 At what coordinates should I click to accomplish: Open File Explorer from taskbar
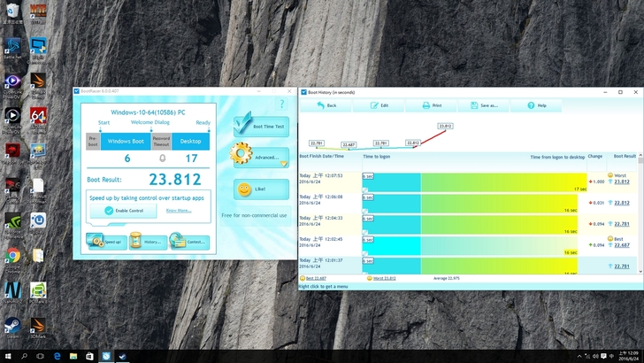(x=73, y=356)
